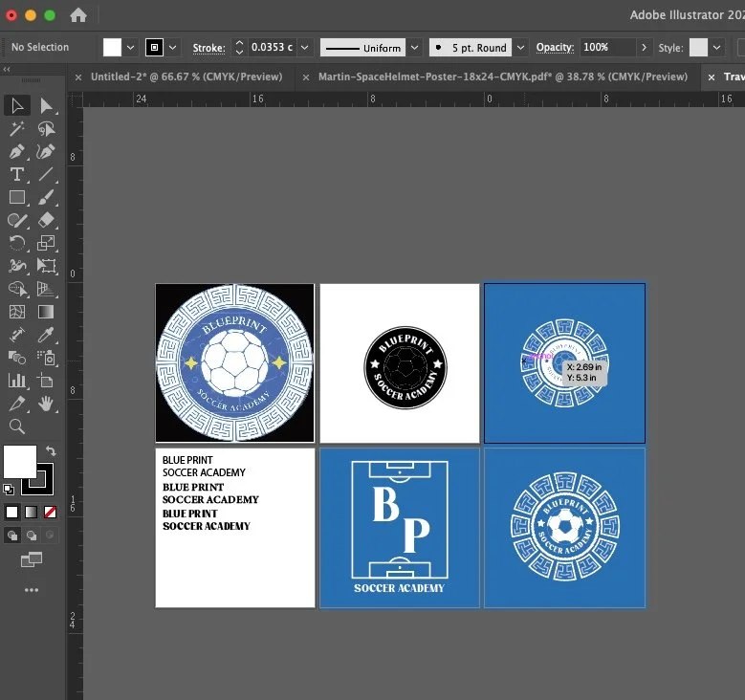Close the Martin-SpaceHelmet-Poster tab
The image size is (745, 700).
tap(306, 77)
